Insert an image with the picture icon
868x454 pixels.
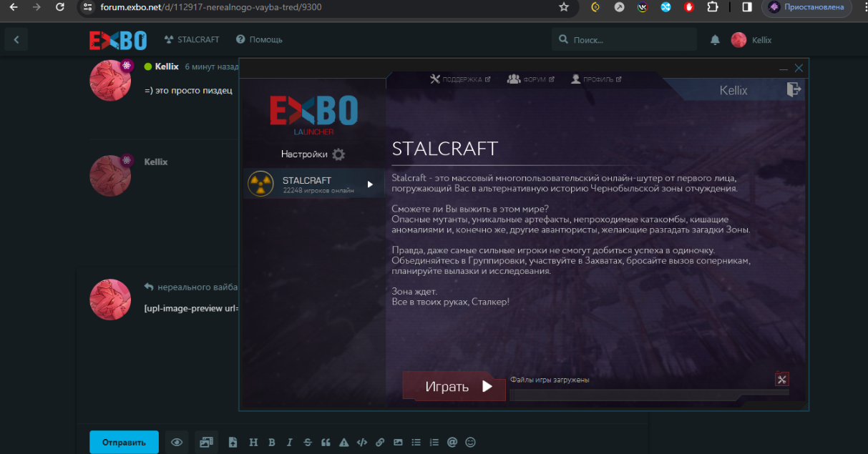[399, 443]
